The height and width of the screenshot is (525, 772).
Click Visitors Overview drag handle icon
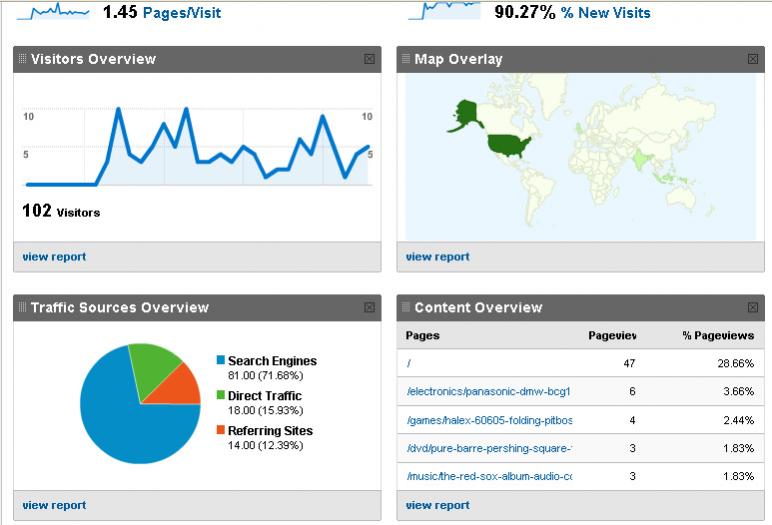coord(22,59)
